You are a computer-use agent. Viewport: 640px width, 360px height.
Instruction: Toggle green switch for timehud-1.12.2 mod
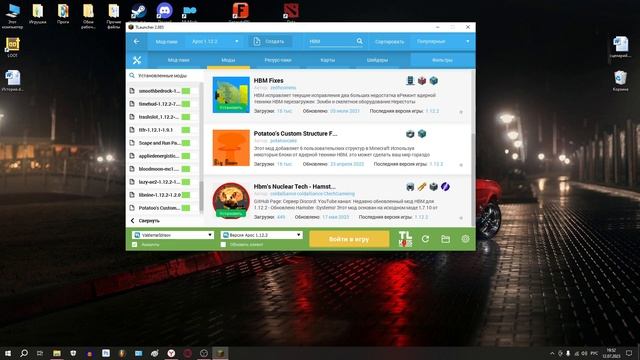(186, 104)
